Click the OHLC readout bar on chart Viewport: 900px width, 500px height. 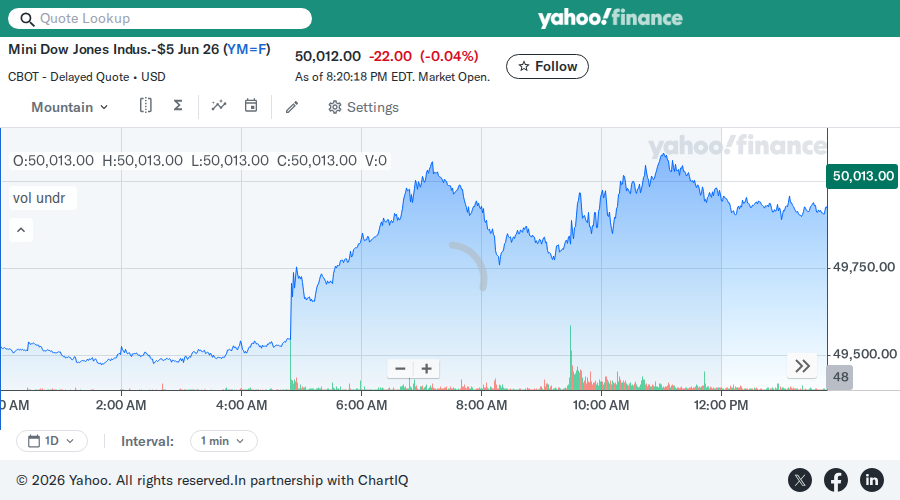coord(200,161)
